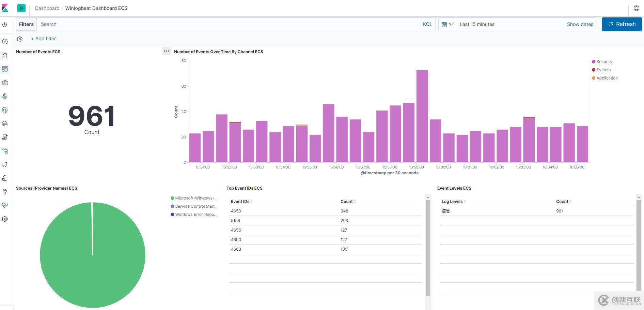Open Maps from the sidebar

(x=5, y=96)
